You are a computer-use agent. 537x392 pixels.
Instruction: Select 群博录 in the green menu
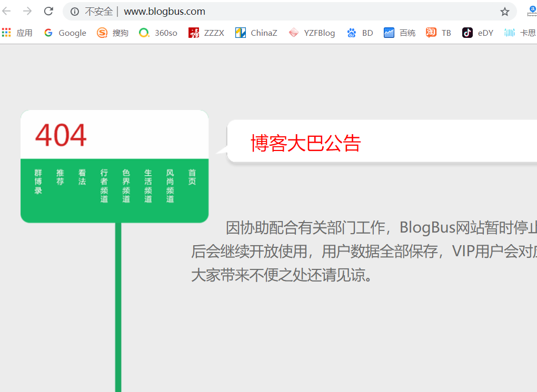coord(38,182)
